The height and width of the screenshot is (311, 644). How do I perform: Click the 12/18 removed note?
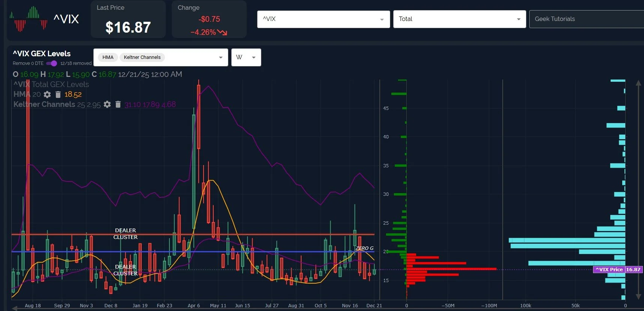(x=76, y=63)
